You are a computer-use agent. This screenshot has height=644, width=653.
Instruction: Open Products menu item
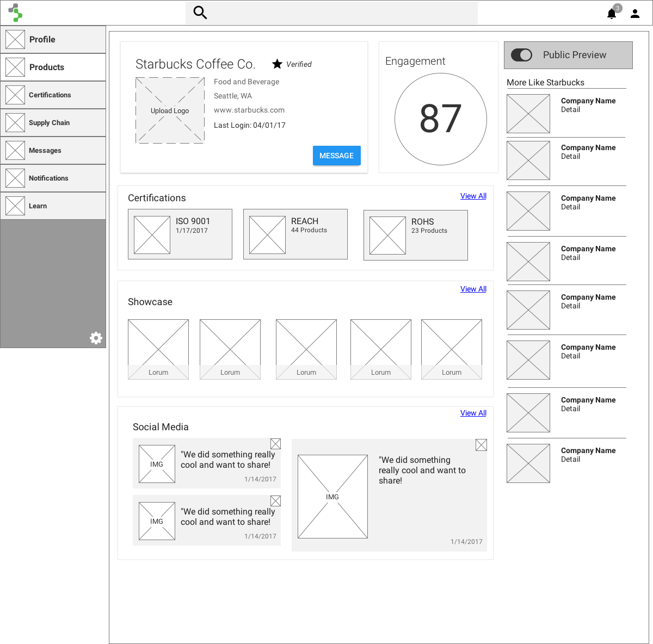click(53, 67)
